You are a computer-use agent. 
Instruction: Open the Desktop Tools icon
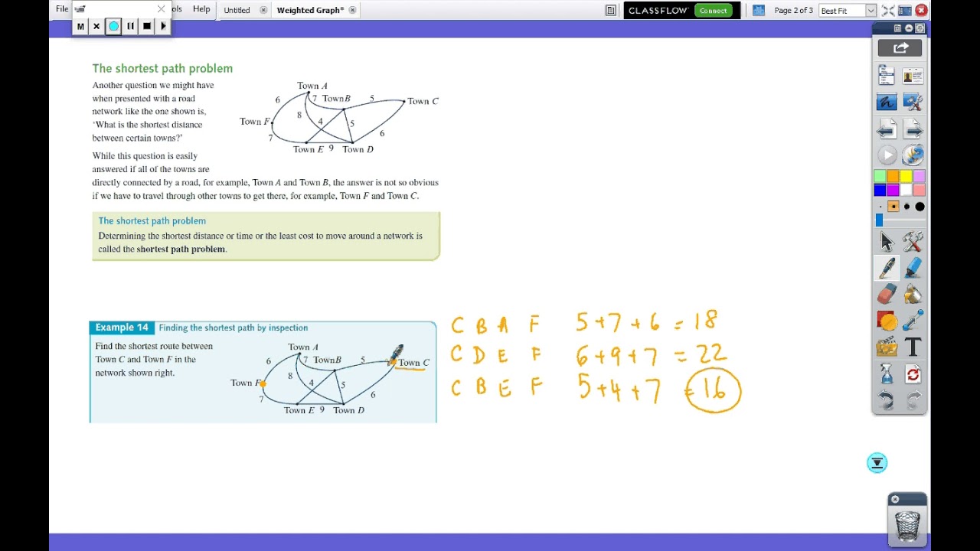tap(913, 102)
